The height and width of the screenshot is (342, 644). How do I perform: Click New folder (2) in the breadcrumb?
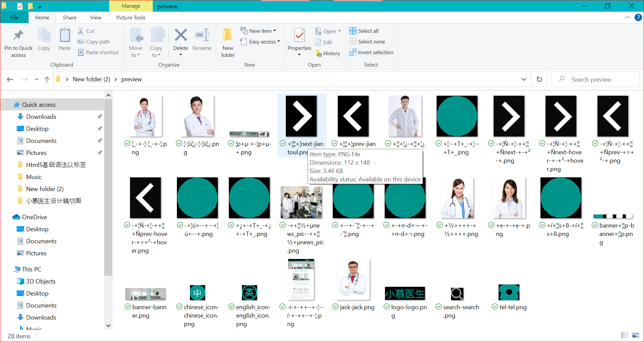tap(91, 79)
